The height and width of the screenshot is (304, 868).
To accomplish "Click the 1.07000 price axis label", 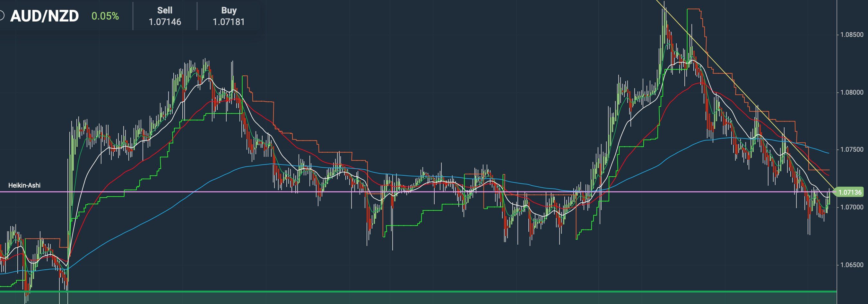I will [852, 207].
